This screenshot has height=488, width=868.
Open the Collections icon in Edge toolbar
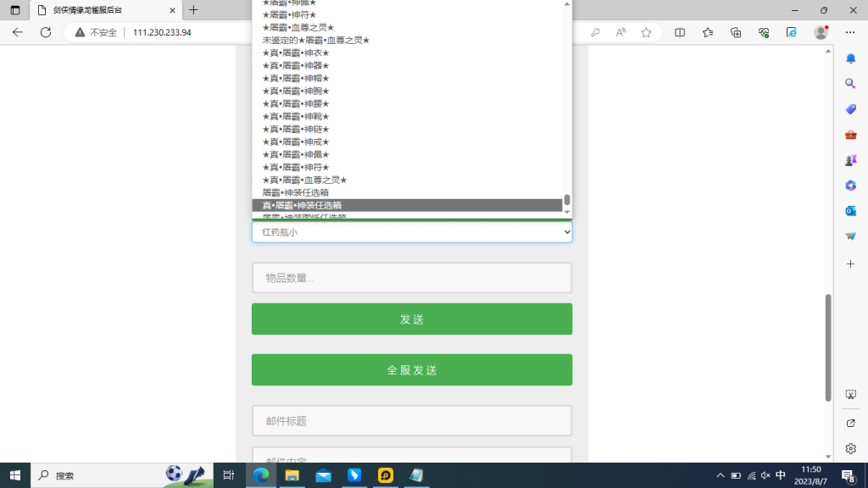point(736,32)
